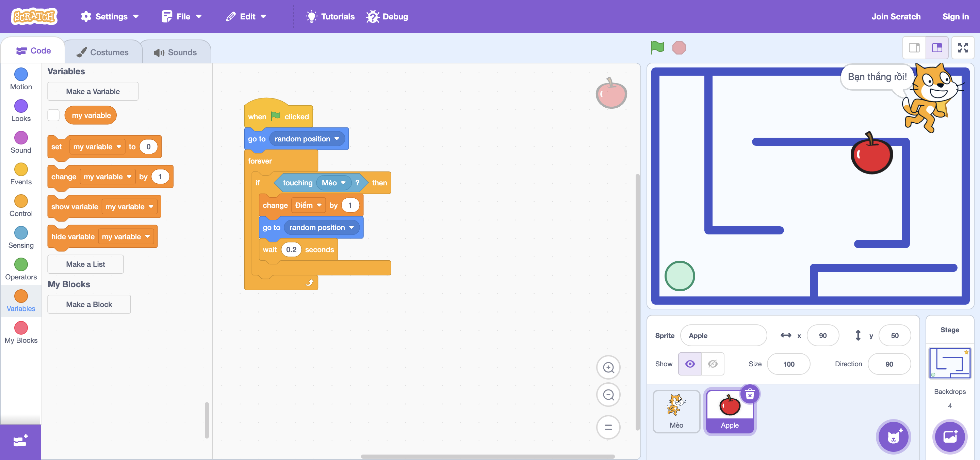
Task: Switch to the Costumes tab
Action: pos(103,52)
